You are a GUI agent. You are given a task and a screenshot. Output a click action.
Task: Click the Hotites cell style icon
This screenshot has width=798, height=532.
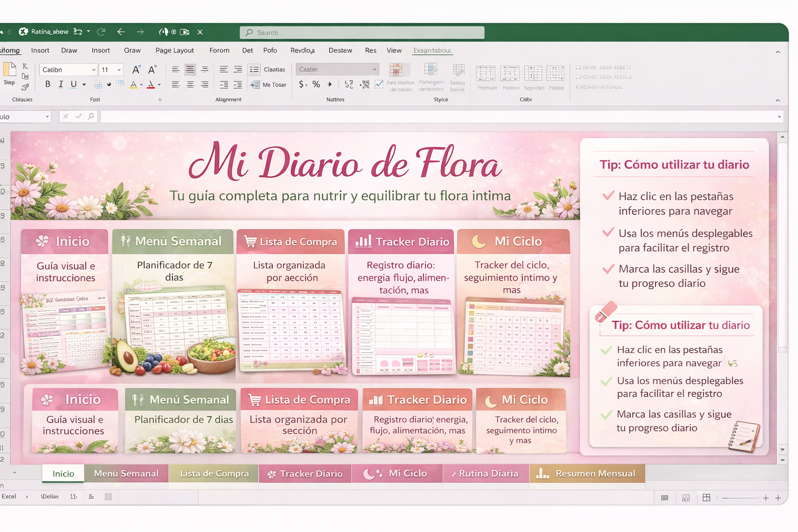coord(510,73)
